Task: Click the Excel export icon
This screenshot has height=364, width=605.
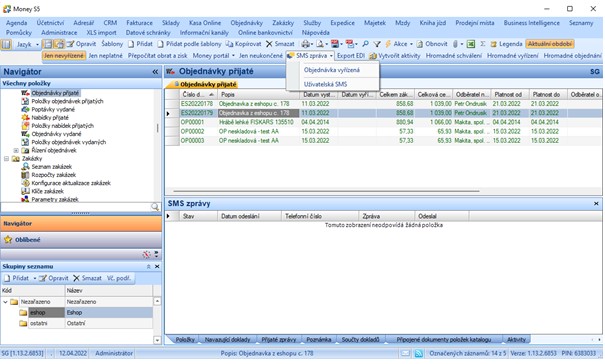Action: coord(471,44)
